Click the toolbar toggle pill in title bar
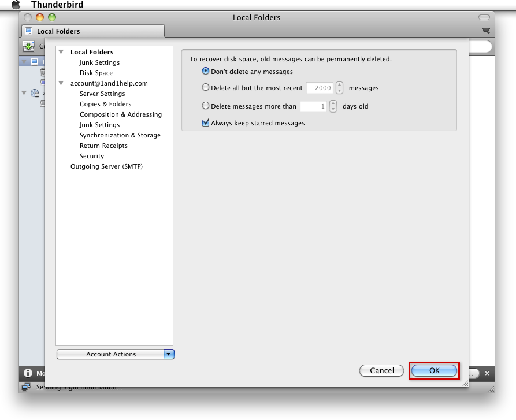Screen dimensions: 516x420 tap(484, 17)
